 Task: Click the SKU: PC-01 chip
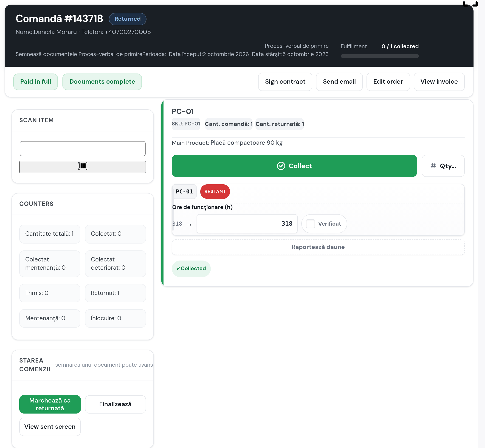tap(186, 124)
